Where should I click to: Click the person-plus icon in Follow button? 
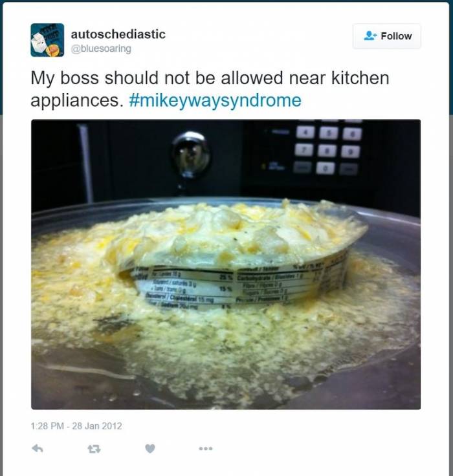pos(370,36)
